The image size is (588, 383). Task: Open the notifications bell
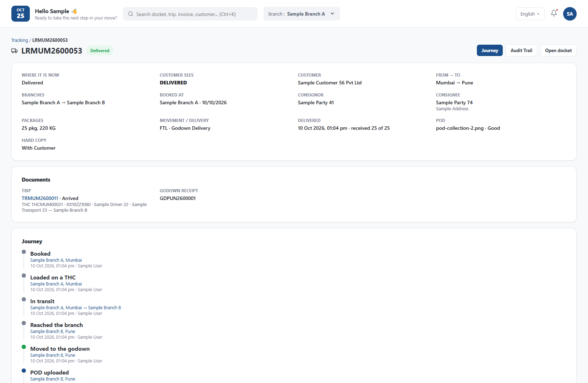pos(554,13)
